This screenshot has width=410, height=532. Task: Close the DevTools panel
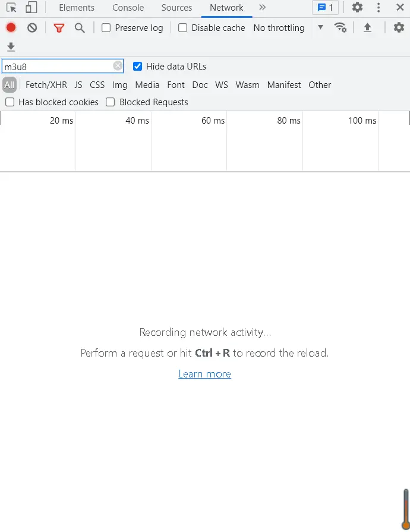[400, 7]
